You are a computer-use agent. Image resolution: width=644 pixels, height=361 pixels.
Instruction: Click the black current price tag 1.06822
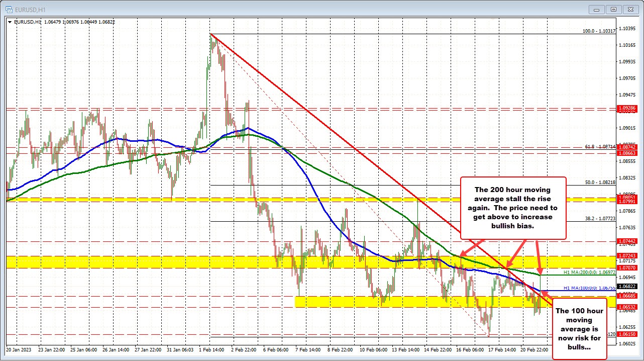628,286
